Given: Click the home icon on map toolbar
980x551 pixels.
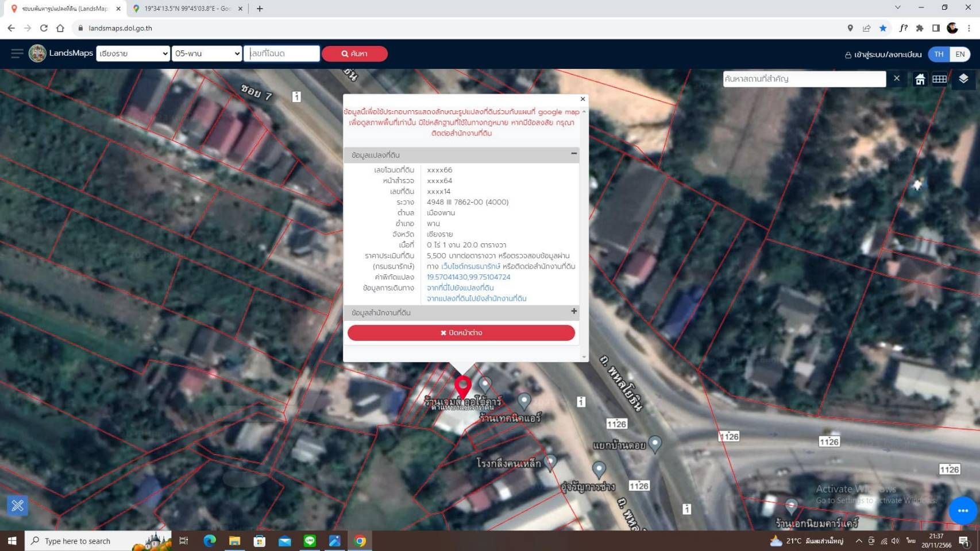Looking at the screenshot, I should click(920, 79).
